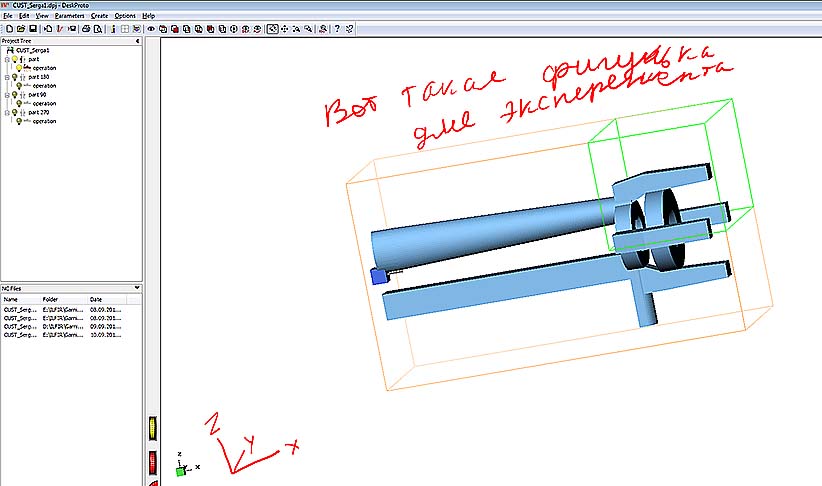Open the Parameters menu
This screenshot has width=822, height=486.
(69, 16)
